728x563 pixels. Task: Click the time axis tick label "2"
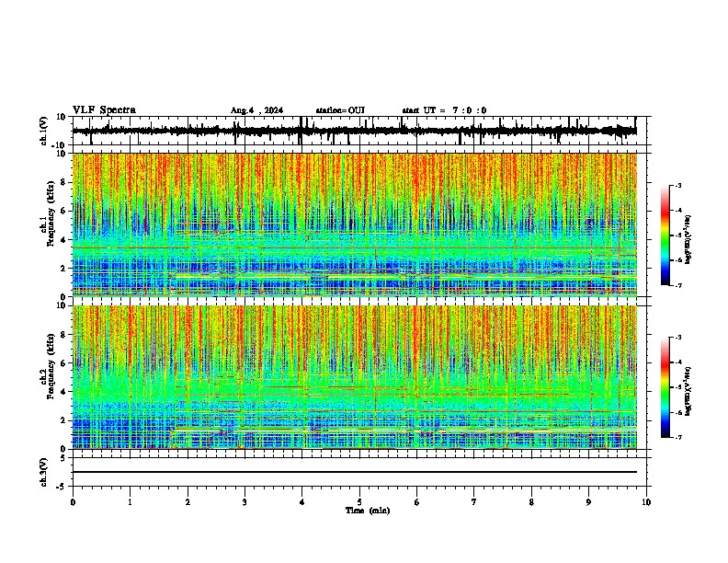coord(188,502)
